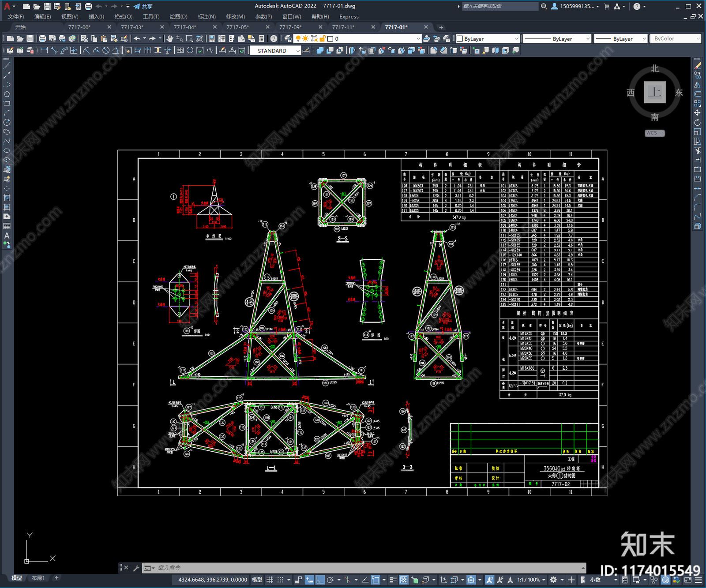Click the Help question mark icon
The height and width of the screenshot is (588, 706).
[274, 39]
